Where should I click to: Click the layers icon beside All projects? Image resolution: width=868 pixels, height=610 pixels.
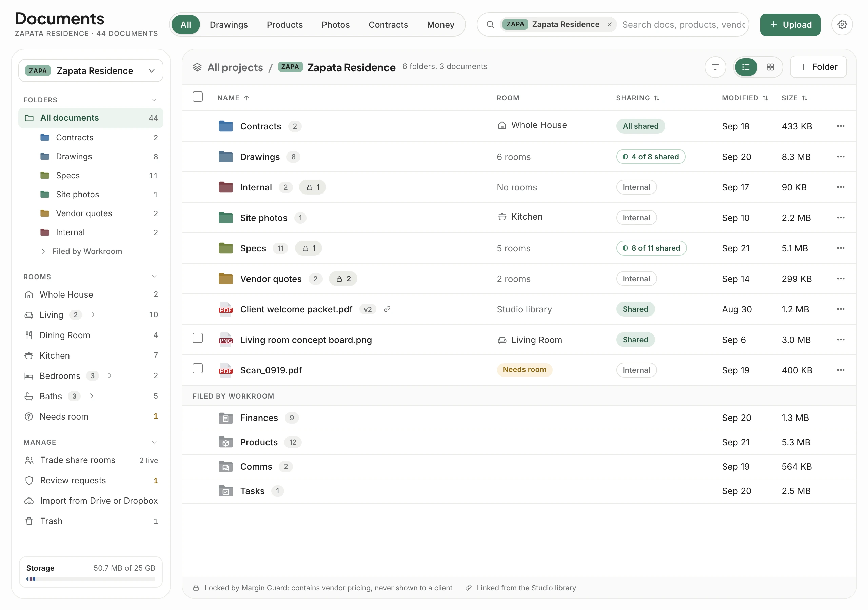[197, 67]
